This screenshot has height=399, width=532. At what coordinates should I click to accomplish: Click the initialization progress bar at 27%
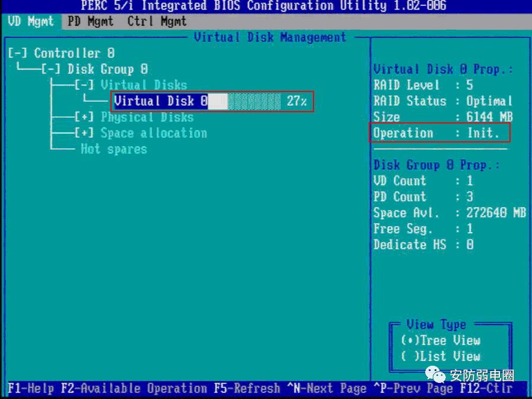pyautogui.click(x=244, y=101)
